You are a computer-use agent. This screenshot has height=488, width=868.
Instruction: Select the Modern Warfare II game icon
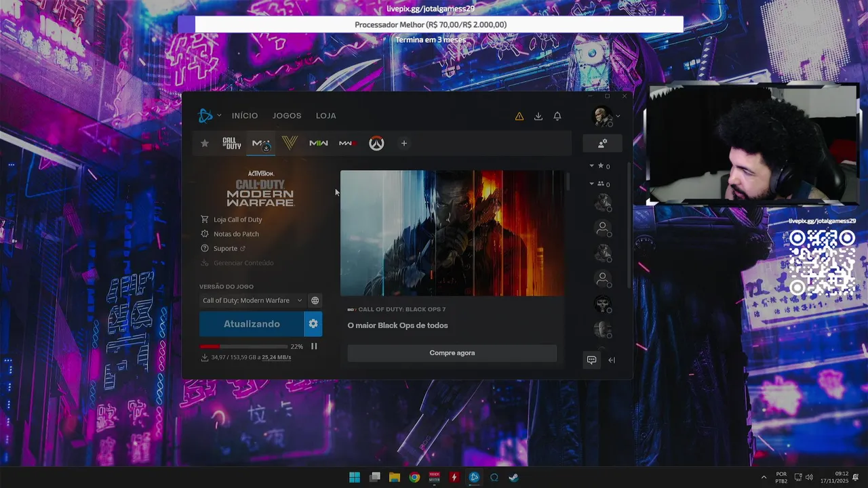(x=319, y=143)
